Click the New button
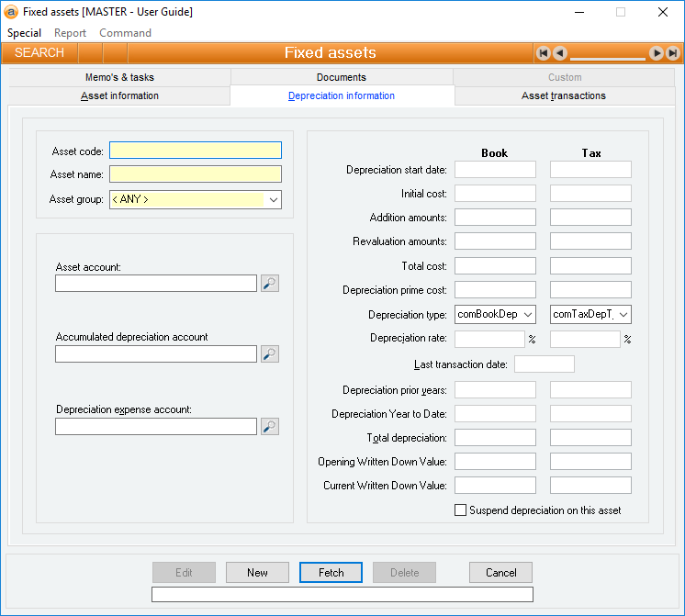The height and width of the screenshot is (616, 685). (x=257, y=573)
